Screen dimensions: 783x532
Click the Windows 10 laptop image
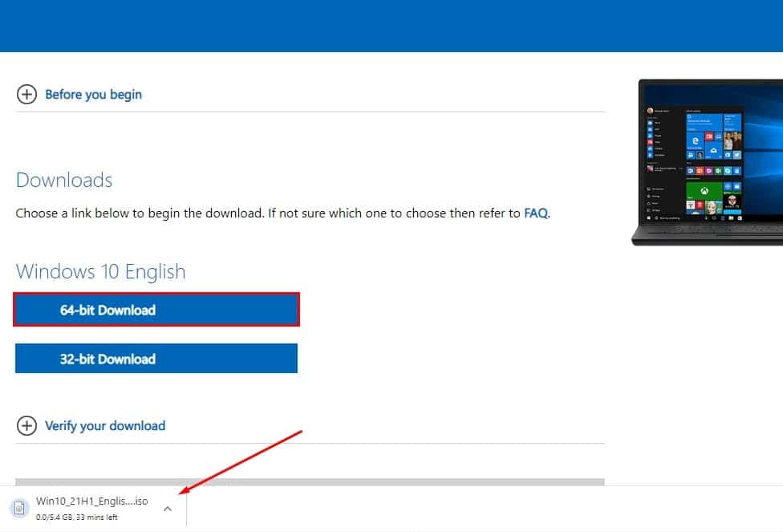click(707, 162)
